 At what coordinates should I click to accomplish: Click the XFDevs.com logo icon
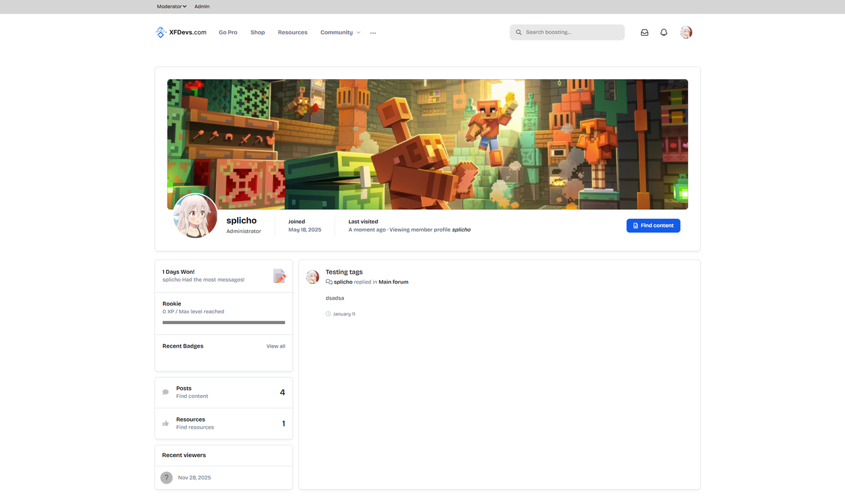(x=160, y=32)
